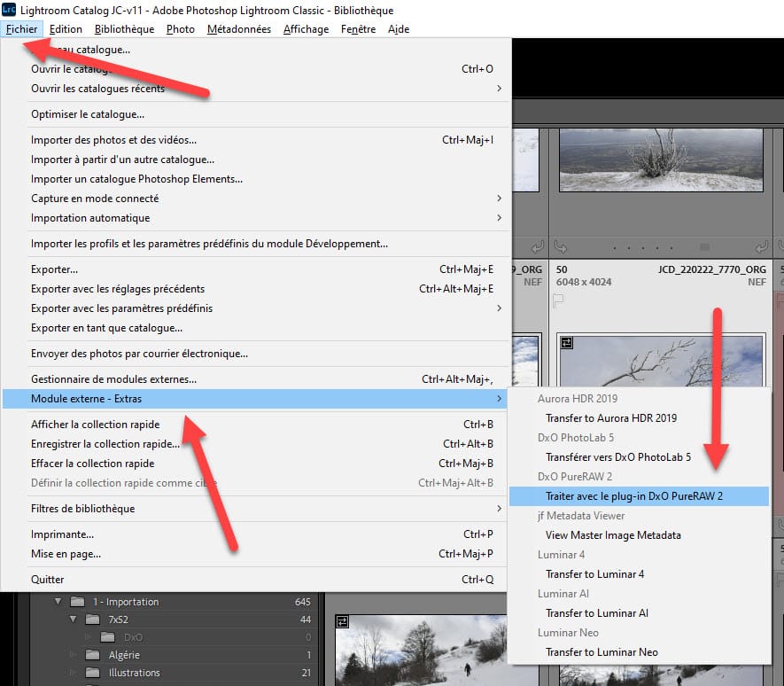The image size is (784, 686).
Task: Click the filename JCD_220222_7770_ORG
Action: pos(711,269)
